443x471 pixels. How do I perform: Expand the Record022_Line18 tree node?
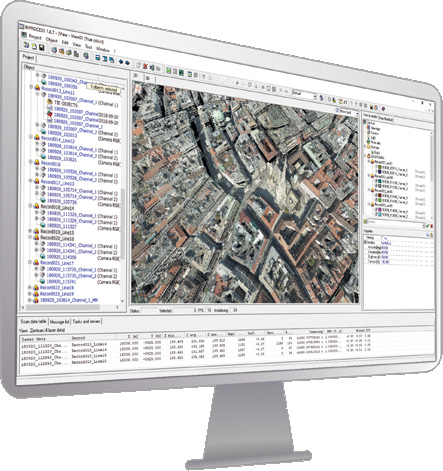(30, 287)
